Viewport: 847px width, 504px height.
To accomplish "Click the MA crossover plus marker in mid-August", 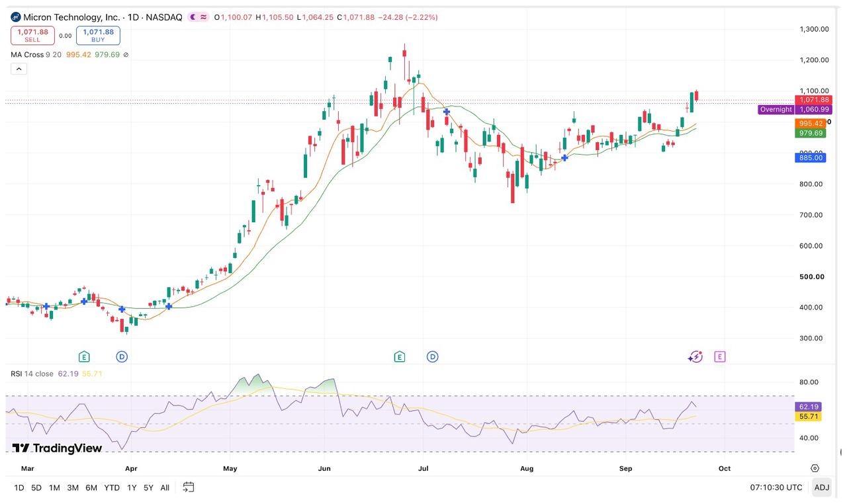I will point(564,157).
